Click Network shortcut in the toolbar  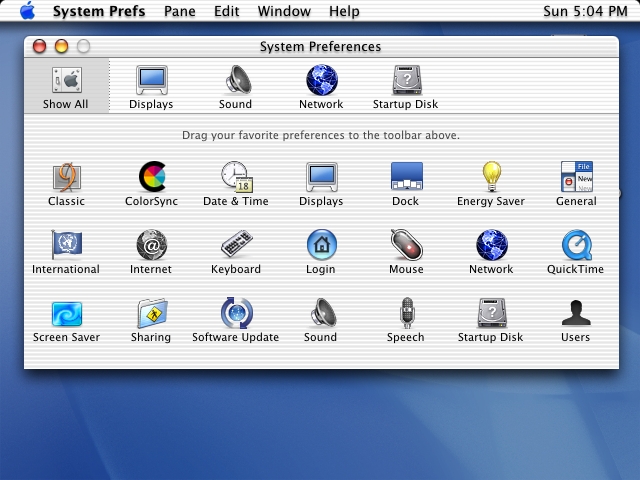[x=322, y=87]
